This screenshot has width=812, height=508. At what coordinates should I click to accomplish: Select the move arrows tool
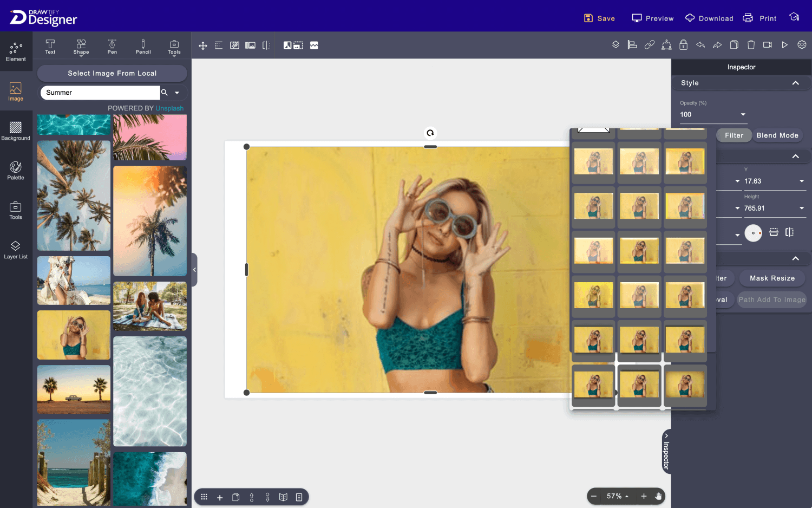pos(203,45)
